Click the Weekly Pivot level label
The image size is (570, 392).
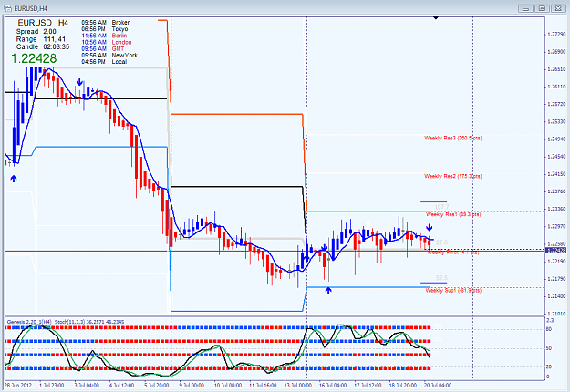click(453, 253)
